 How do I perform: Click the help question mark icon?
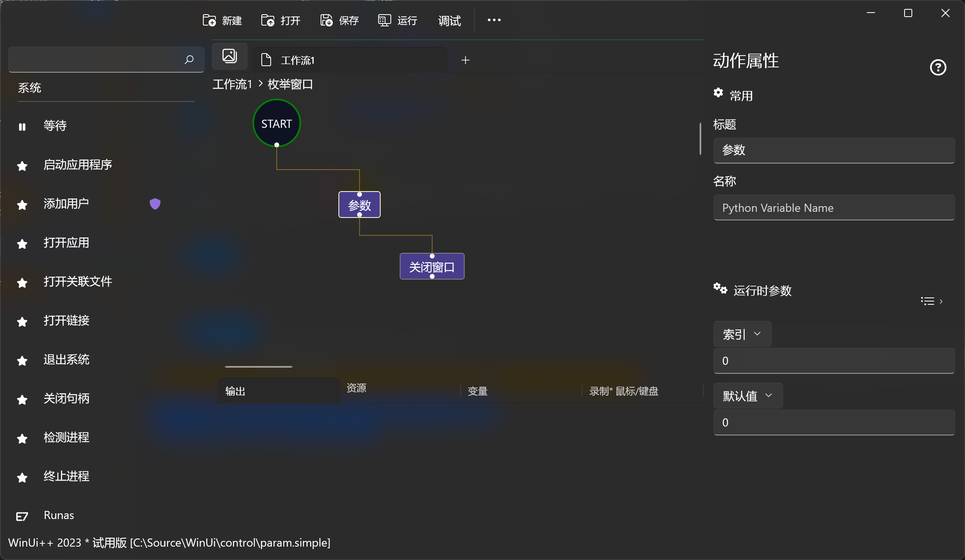pyautogui.click(x=938, y=67)
